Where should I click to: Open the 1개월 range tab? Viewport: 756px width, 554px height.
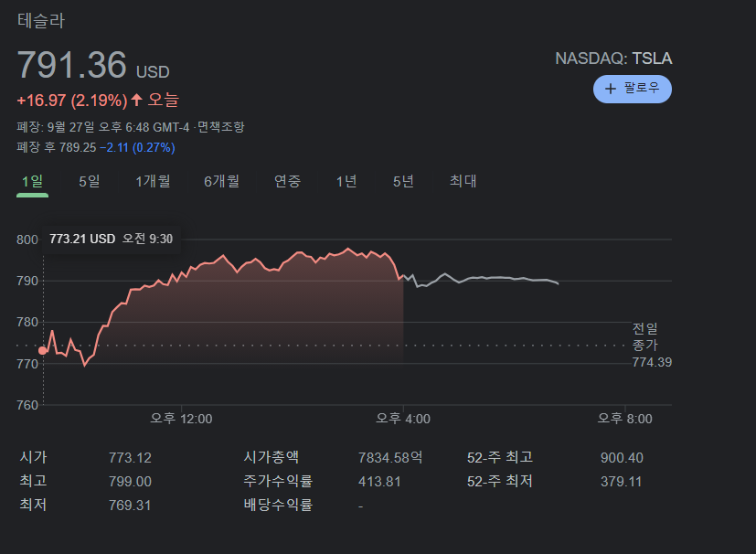[x=153, y=181]
